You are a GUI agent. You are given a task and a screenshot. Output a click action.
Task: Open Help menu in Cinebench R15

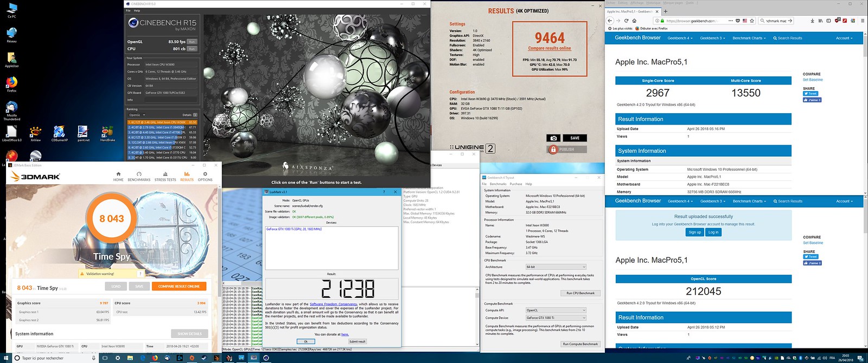[137, 10]
